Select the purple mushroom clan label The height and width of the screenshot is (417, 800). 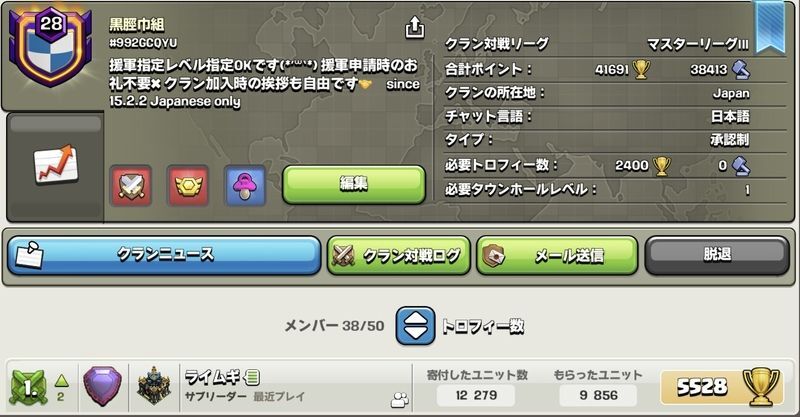click(x=245, y=185)
